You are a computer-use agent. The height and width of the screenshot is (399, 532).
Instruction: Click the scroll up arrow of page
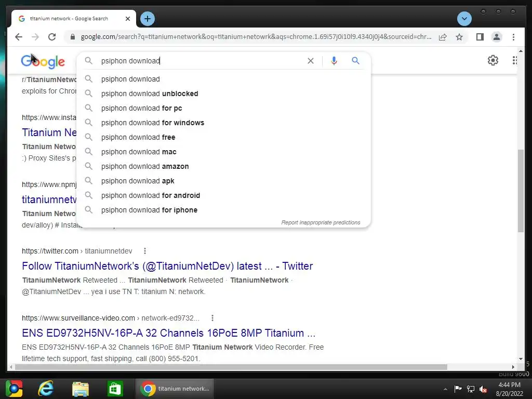coord(521,51)
